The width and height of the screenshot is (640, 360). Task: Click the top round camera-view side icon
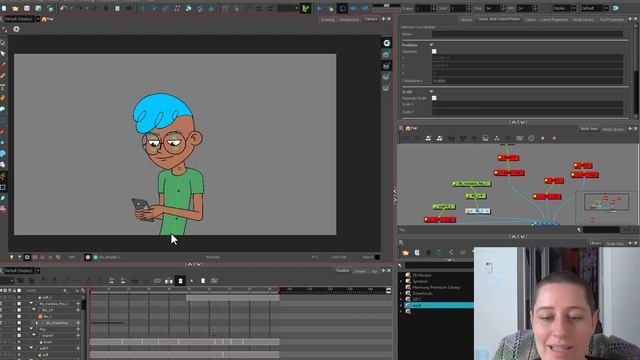click(x=386, y=43)
